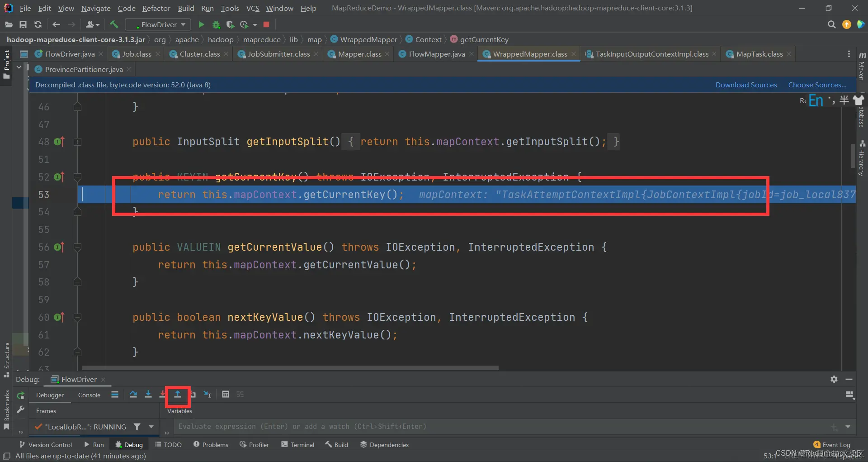
Task: Close the WrappedMapper.class tab
Action: point(574,54)
